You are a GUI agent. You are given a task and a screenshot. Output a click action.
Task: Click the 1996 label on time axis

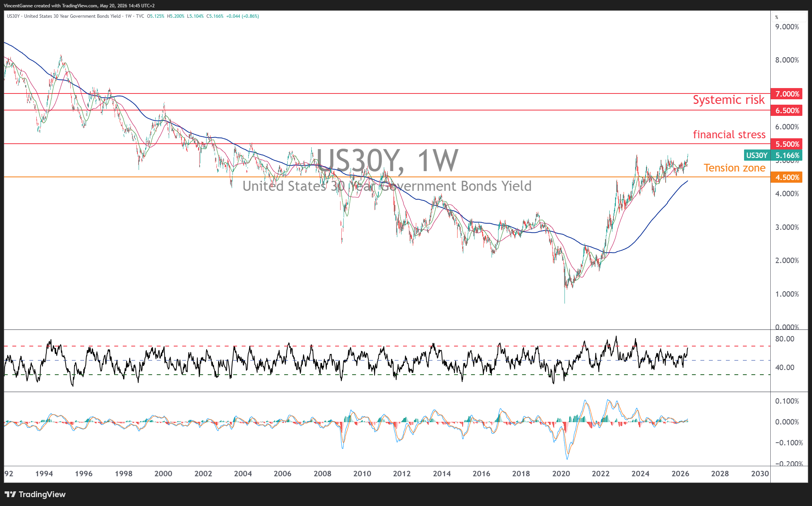coord(84,474)
